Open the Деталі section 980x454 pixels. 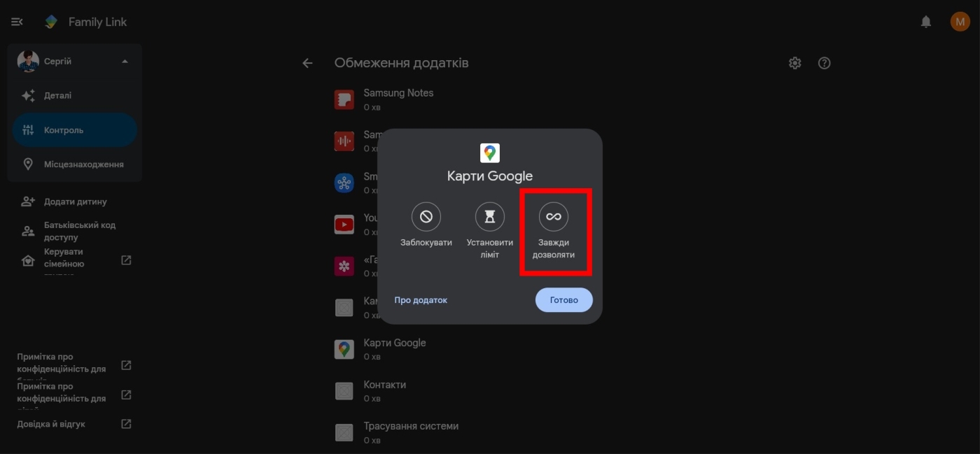click(74, 96)
